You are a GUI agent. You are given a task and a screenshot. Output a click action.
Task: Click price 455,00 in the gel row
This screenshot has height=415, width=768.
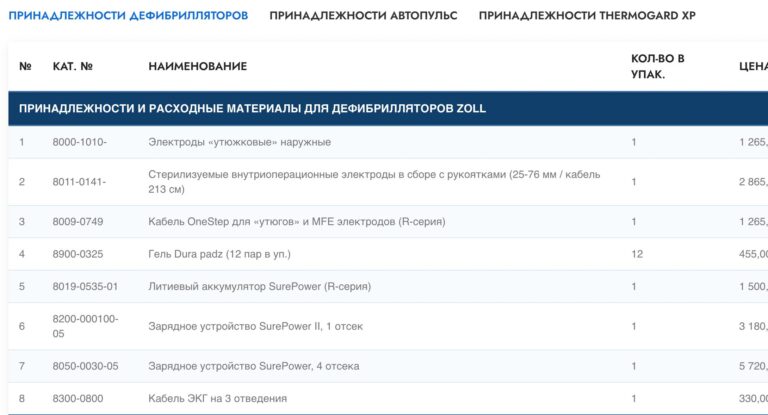pyautogui.click(x=753, y=254)
